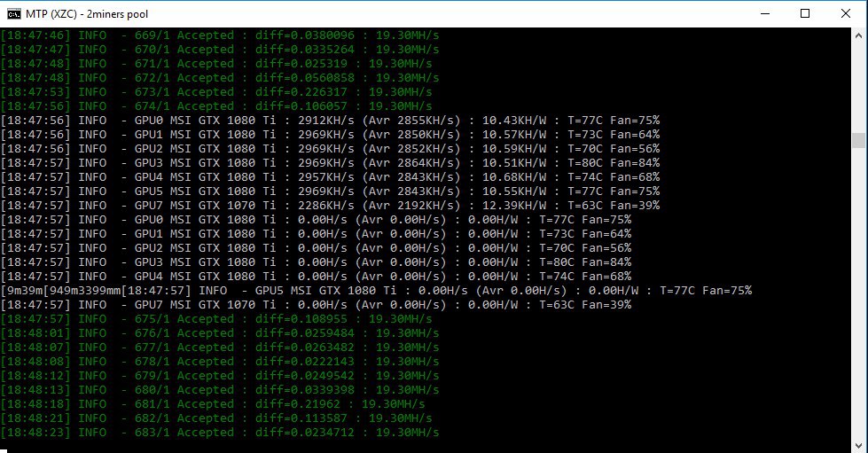Viewport: 868px width, 453px height.
Task: Close the MTP (XZC) console window
Action: coord(845,14)
